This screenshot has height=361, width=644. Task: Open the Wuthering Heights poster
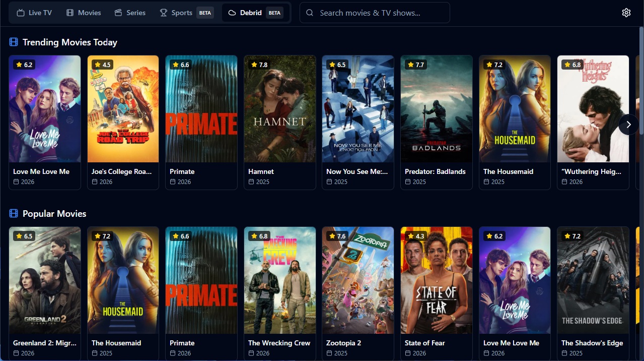click(x=593, y=109)
